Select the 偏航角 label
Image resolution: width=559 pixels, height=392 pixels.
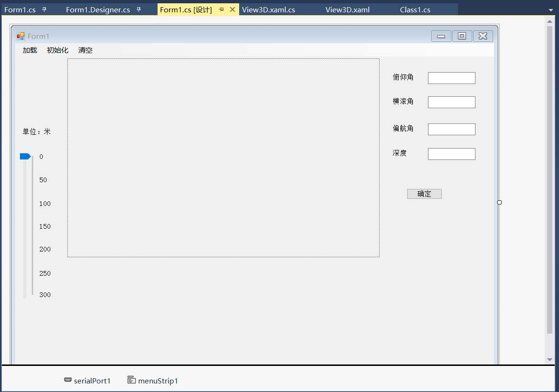(x=403, y=129)
